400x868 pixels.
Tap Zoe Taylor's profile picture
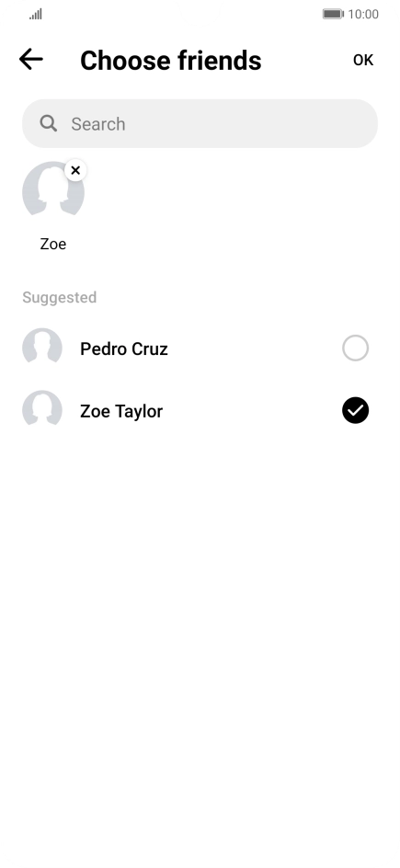[x=42, y=411]
